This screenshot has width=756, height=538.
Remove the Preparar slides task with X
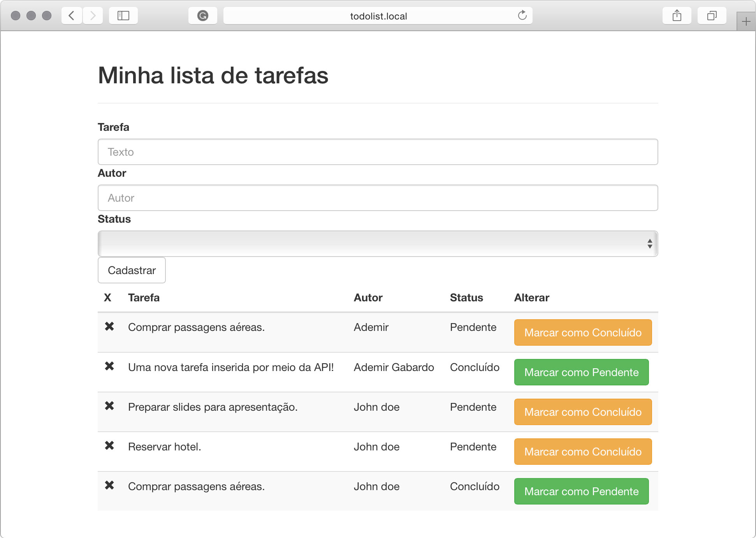(109, 406)
